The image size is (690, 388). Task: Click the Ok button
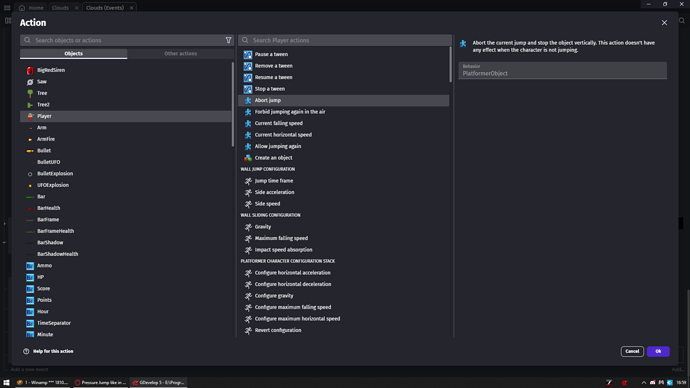tap(658, 351)
